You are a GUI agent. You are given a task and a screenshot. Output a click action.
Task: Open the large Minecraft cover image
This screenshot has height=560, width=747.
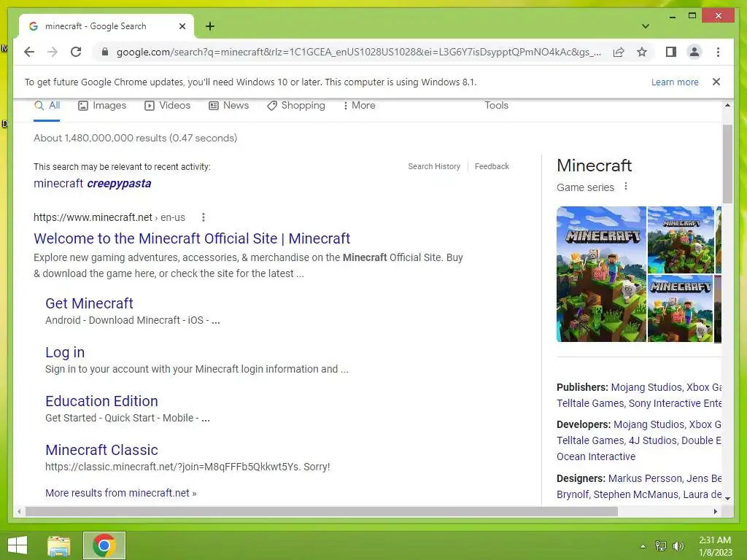(x=601, y=274)
